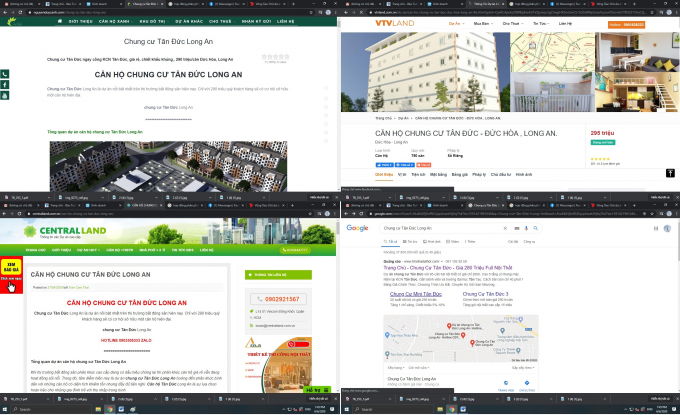
Task: Click the Google logo
Action: (357, 228)
